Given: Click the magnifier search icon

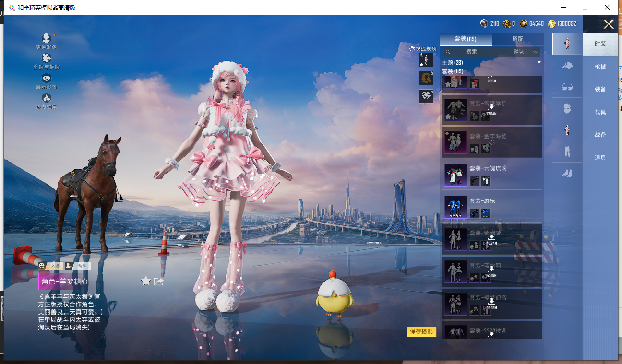Looking at the screenshot, I should point(448,52).
